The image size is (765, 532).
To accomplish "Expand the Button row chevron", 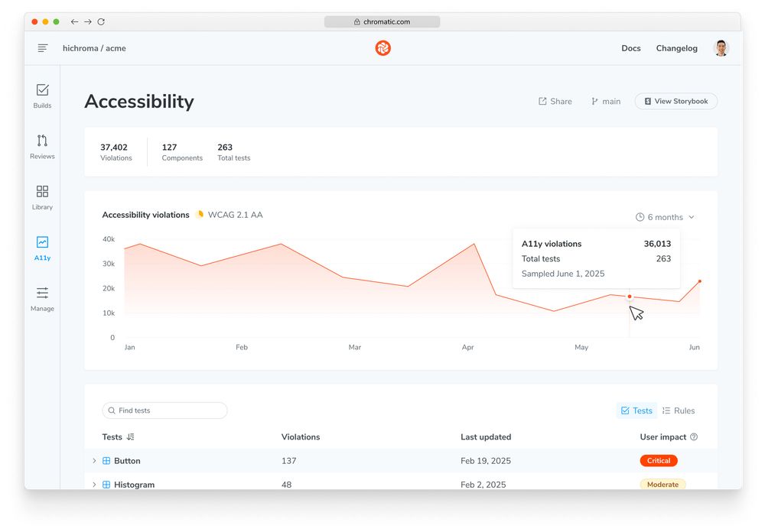I will point(94,461).
